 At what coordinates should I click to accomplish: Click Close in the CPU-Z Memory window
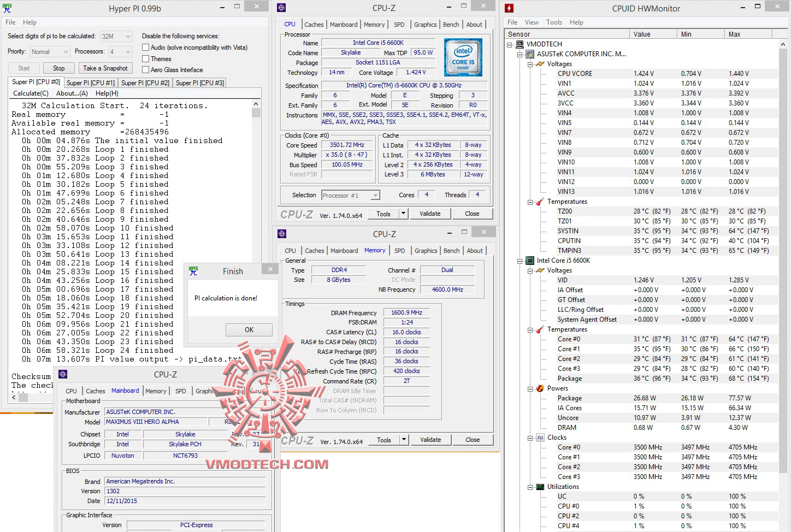coord(473,440)
